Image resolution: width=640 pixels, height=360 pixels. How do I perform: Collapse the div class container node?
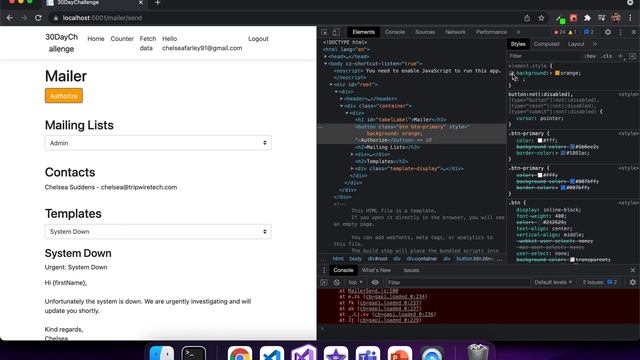342,106
